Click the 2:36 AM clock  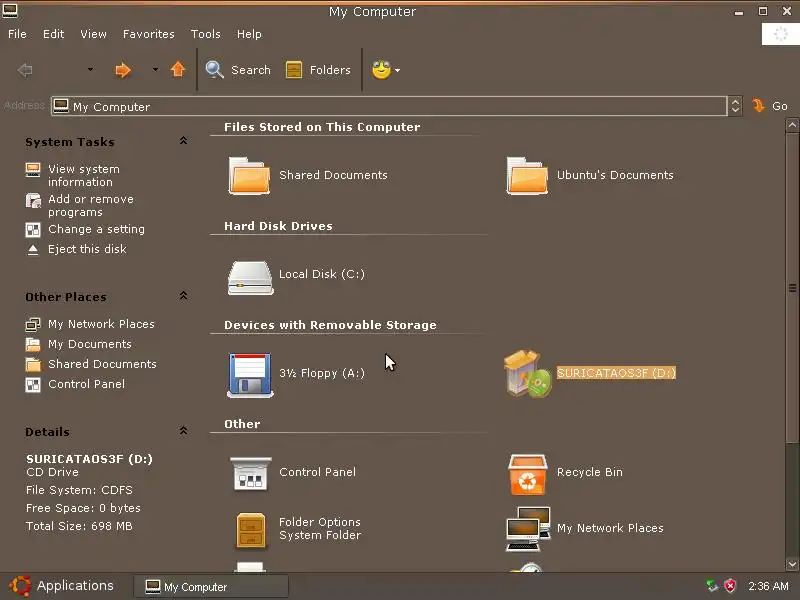(x=768, y=586)
